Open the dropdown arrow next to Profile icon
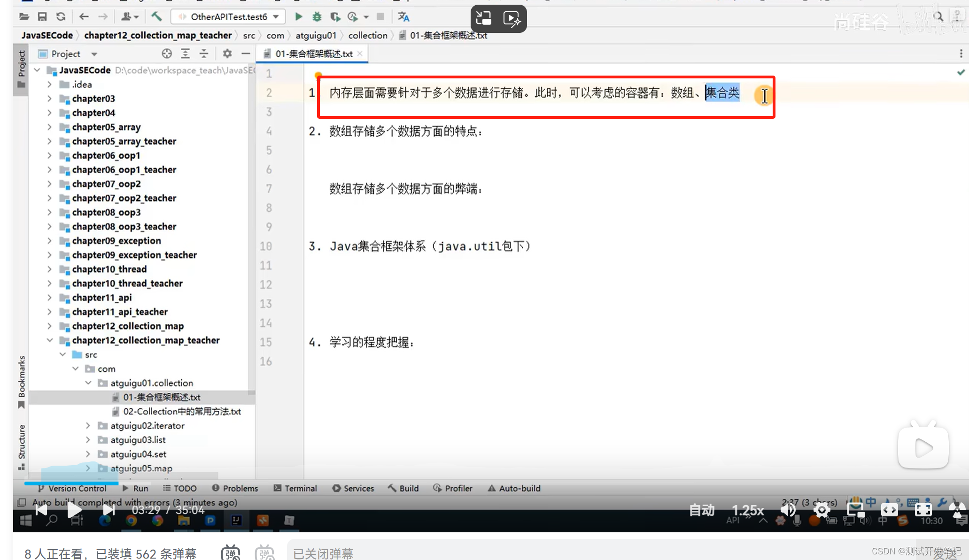The image size is (969, 560). point(366,17)
